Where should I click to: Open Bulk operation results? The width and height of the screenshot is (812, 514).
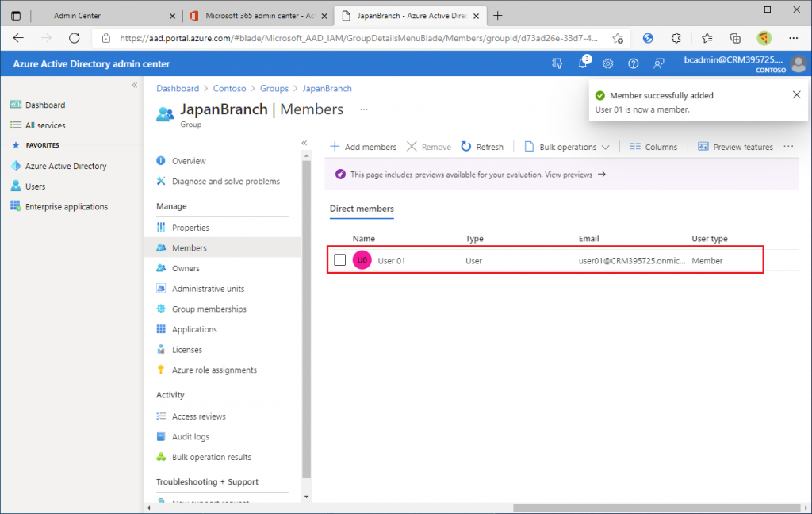pyautogui.click(x=211, y=457)
